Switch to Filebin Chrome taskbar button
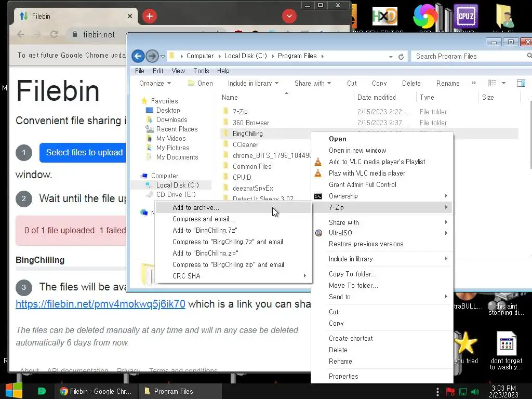This screenshot has height=399, width=532. click(96, 391)
